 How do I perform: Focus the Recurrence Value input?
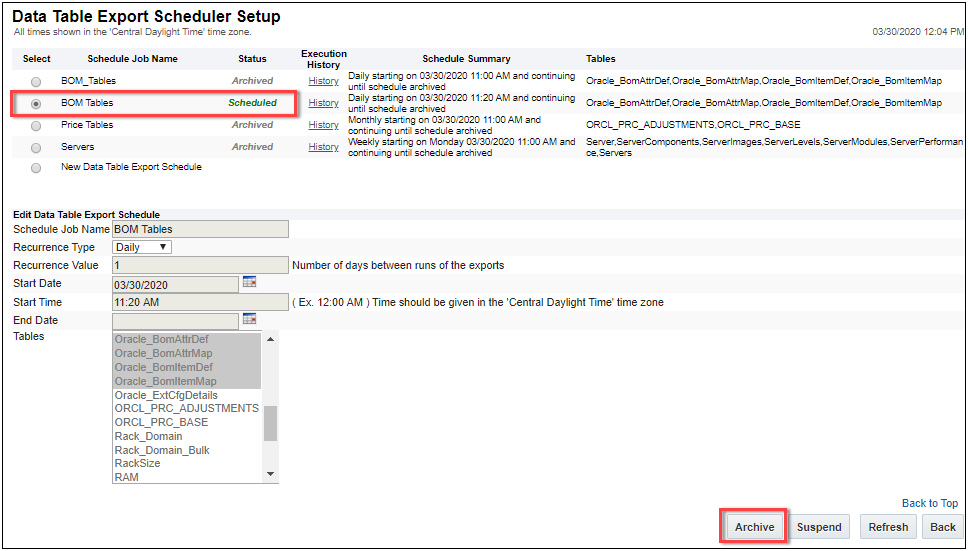pyautogui.click(x=200, y=265)
